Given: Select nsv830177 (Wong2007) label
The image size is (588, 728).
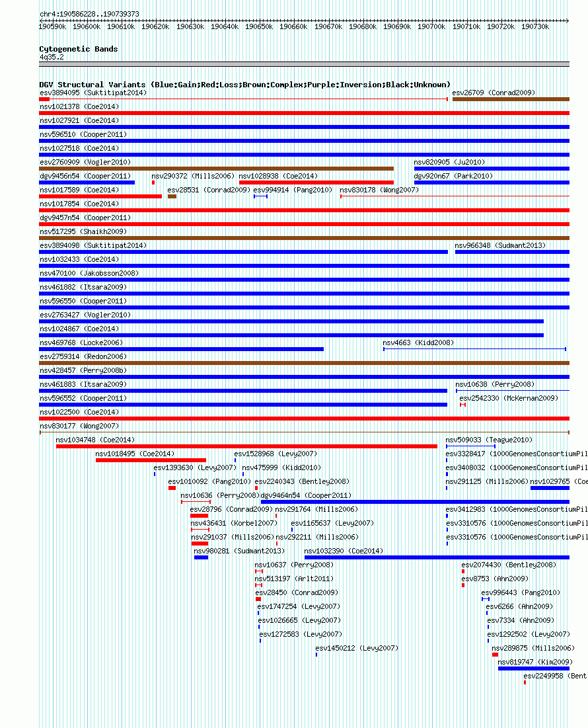Looking at the screenshot, I should (x=79, y=427).
